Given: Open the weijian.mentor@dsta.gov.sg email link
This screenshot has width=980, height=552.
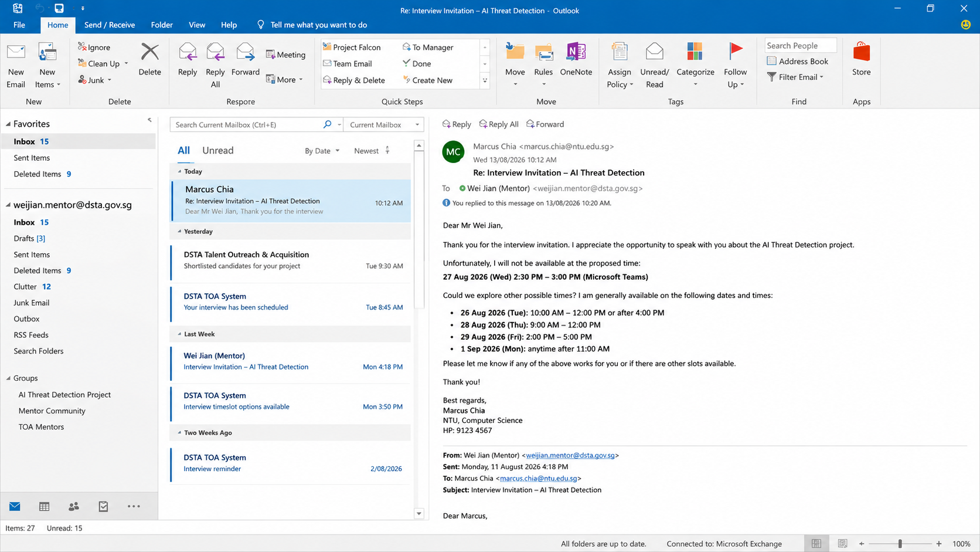Looking at the screenshot, I should pyautogui.click(x=570, y=455).
